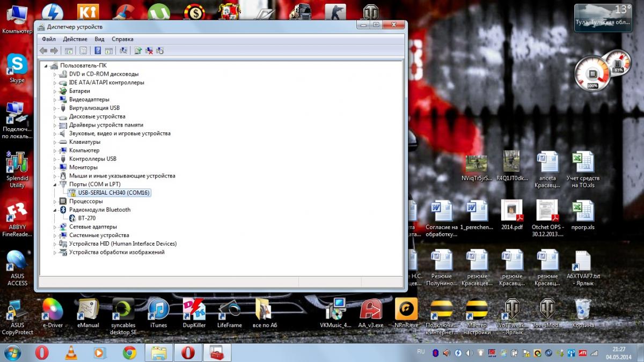
Task: Expand the Батареи node
Action: pos(55,91)
